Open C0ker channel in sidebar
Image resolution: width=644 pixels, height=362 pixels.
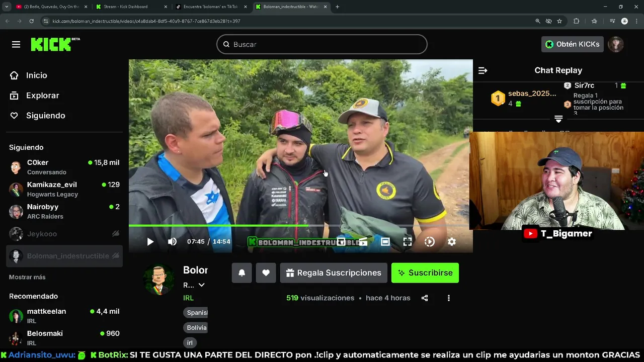[x=64, y=167]
